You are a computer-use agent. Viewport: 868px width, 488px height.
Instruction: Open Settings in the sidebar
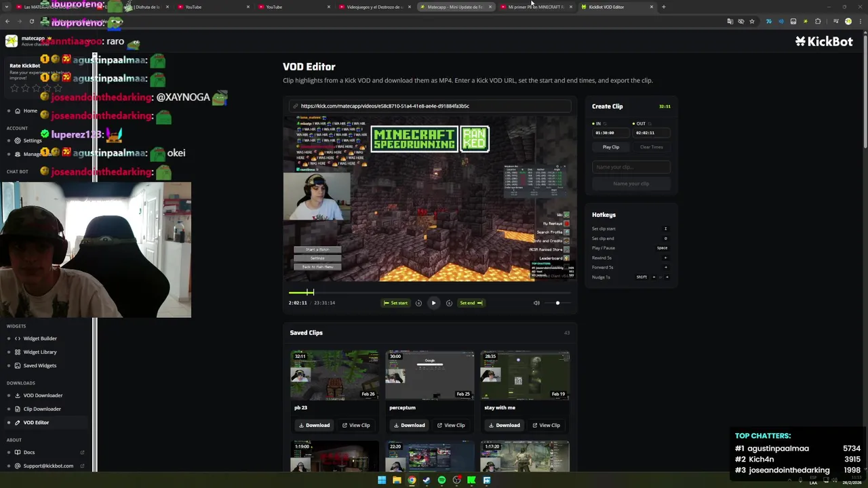point(32,140)
